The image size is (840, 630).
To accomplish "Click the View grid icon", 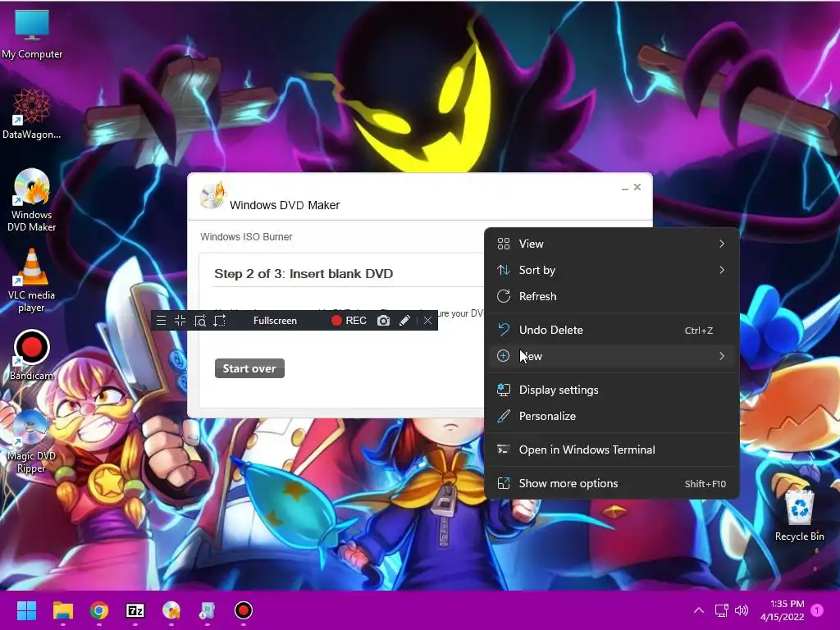I will 504,244.
